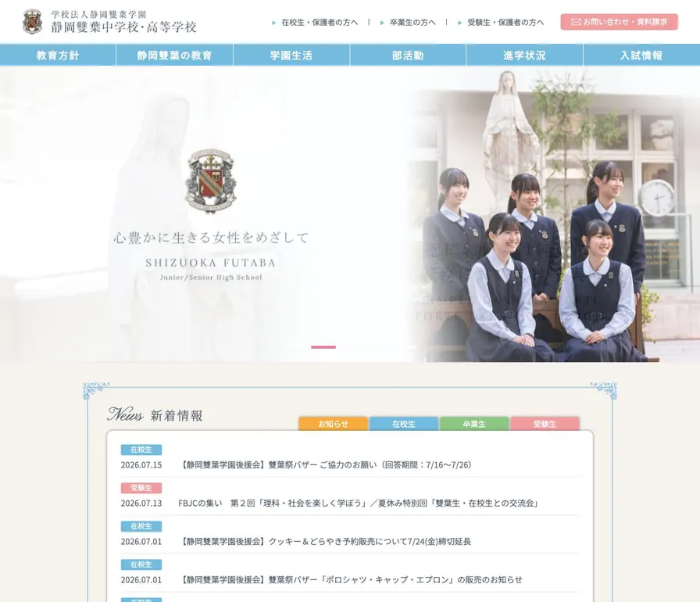700x602 pixels.
Task: Click the 在校生 tag above 2026.07.15 entry
Action: coord(141,450)
